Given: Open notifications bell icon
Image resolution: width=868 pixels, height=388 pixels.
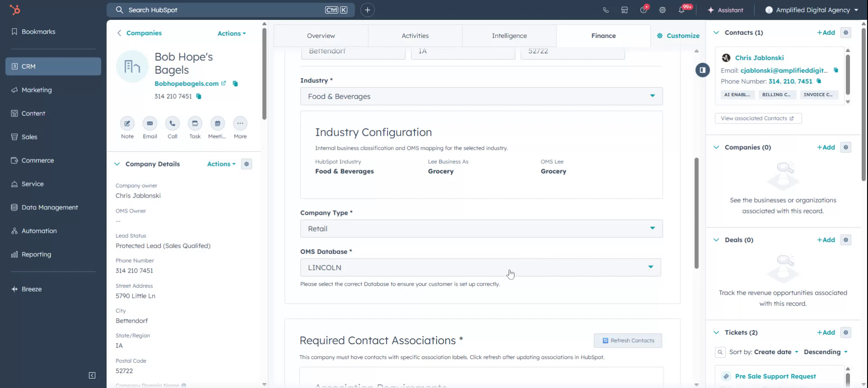Looking at the screenshot, I should point(681,10).
